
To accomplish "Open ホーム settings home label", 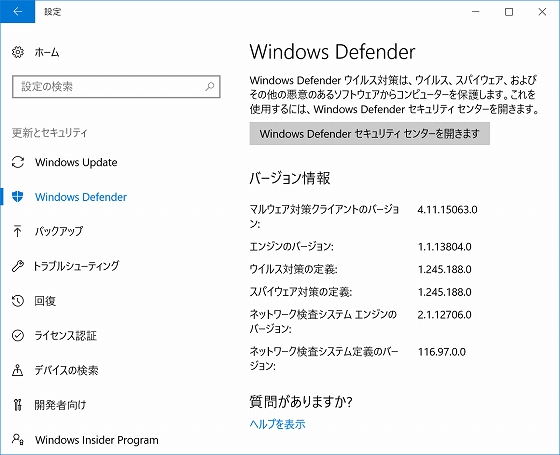I will tap(47, 52).
